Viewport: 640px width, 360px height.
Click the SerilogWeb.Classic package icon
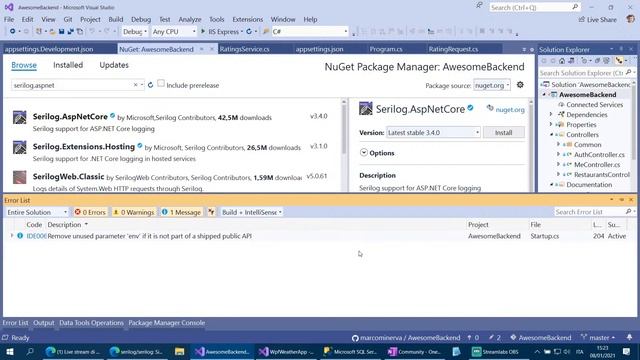pyautogui.click(x=20, y=177)
